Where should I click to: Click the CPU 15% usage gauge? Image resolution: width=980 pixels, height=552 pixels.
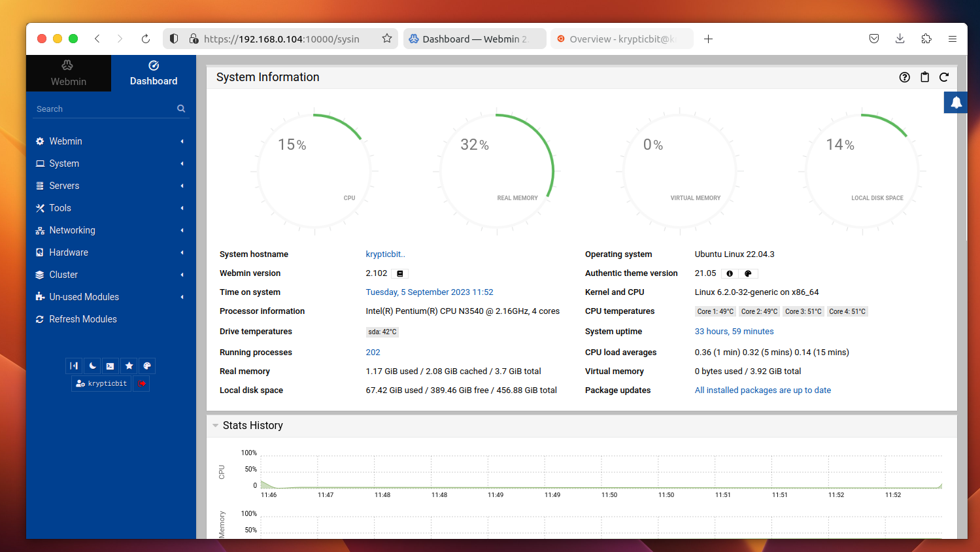[314, 171]
